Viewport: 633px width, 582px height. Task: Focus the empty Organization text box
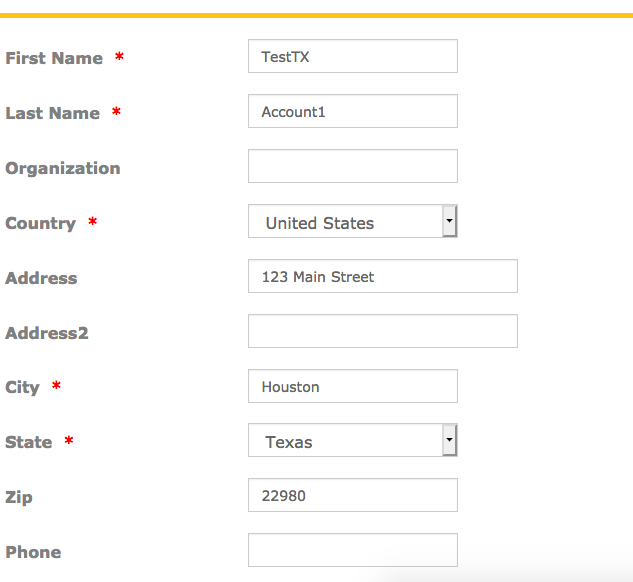[353, 166]
